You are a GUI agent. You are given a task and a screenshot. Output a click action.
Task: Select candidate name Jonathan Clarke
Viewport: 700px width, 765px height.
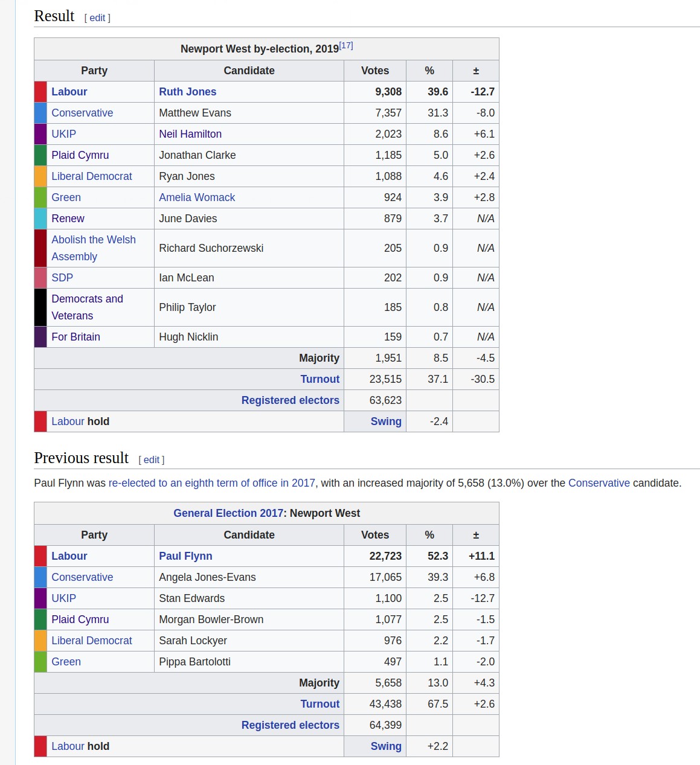click(x=197, y=155)
